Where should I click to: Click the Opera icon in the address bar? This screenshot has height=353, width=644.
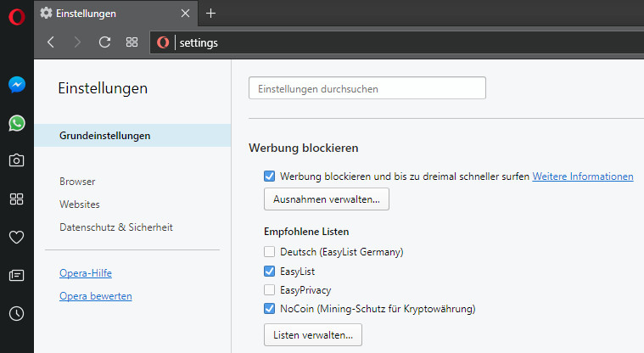[163, 42]
